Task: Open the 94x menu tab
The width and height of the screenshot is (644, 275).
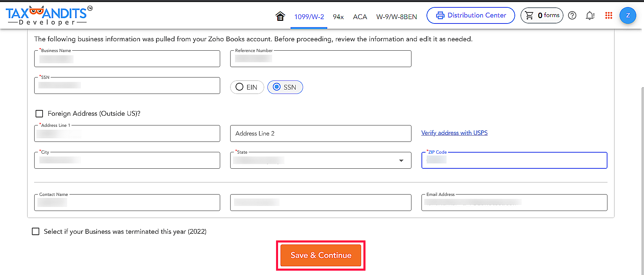Action: pyautogui.click(x=338, y=17)
